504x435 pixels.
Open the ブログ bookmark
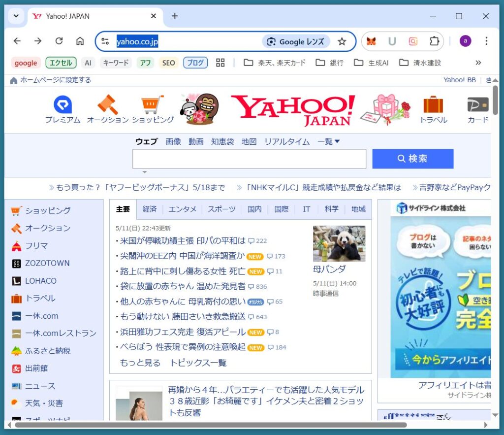coord(195,63)
